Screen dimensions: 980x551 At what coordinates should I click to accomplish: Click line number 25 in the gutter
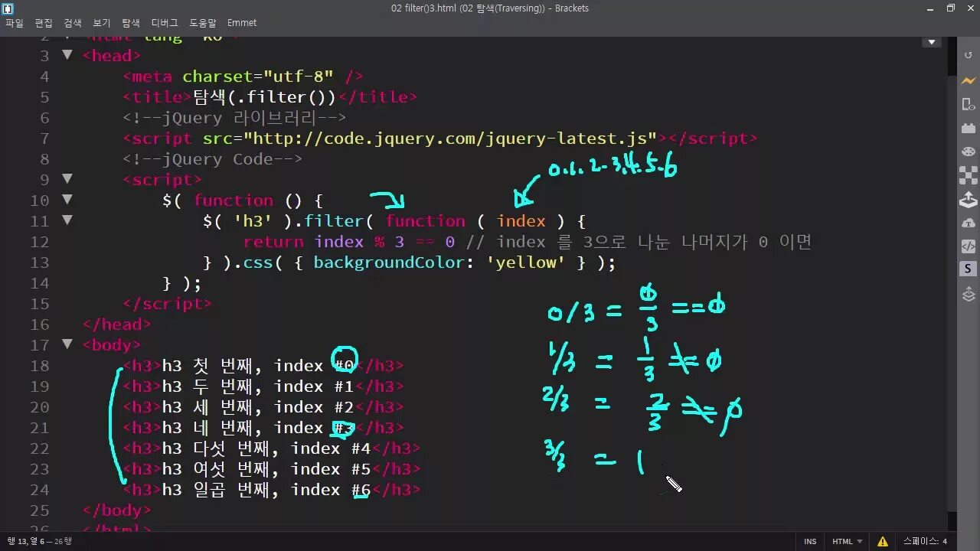click(x=39, y=510)
